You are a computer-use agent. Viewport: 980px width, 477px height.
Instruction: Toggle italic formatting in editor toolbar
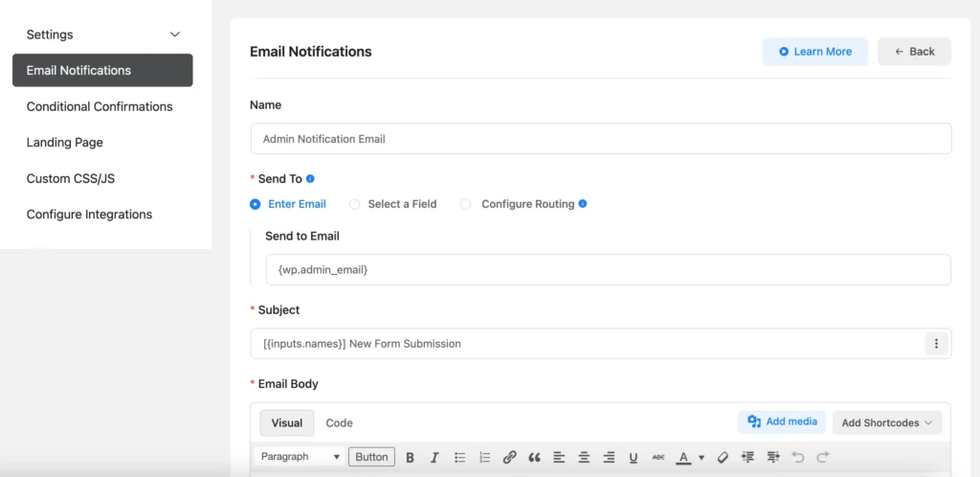(434, 457)
